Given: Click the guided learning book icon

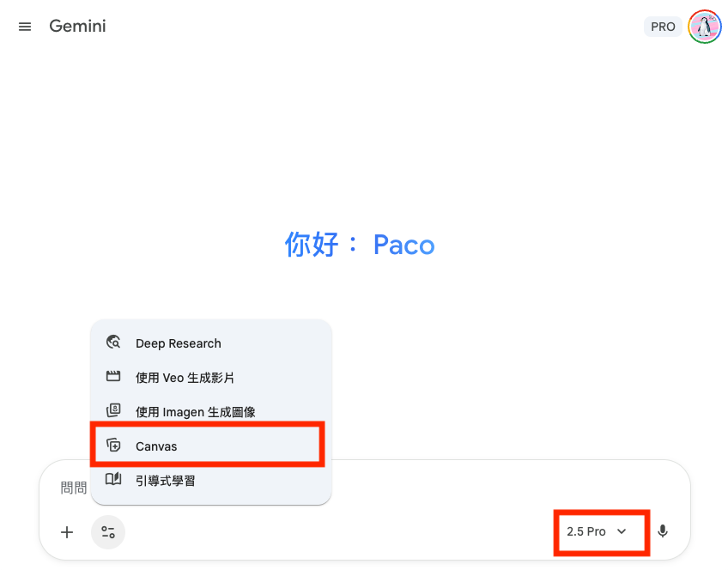Looking at the screenshot, I should [113, 480].
